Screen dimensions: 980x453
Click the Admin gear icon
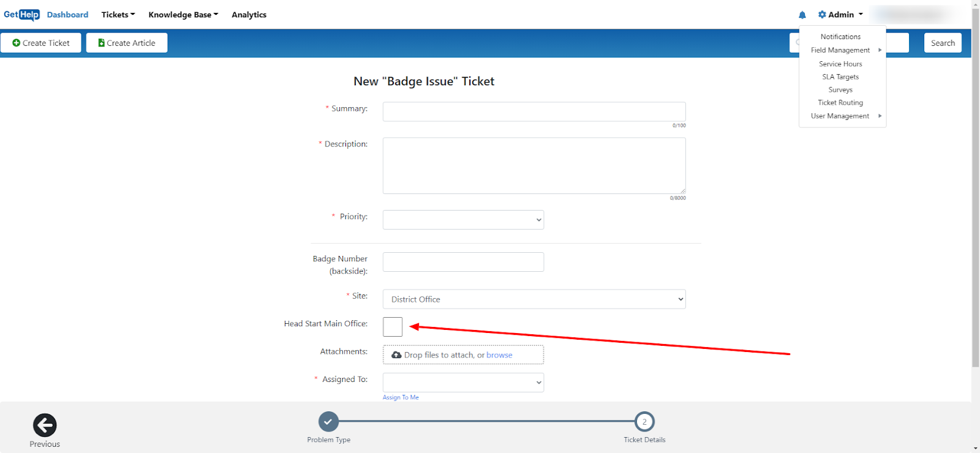(822, 15)
